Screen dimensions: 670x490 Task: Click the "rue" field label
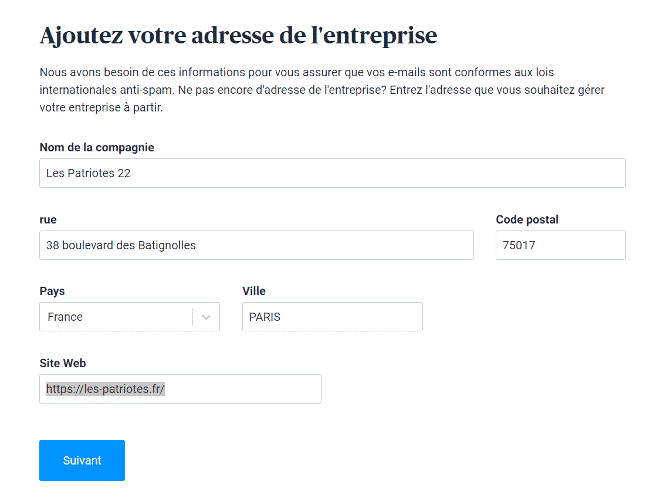coord(48,219)
